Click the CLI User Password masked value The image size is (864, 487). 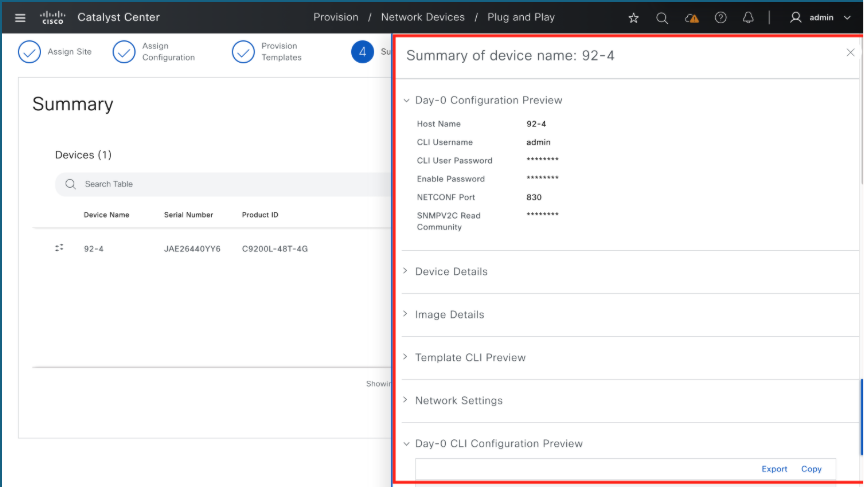tap(542, 160)
